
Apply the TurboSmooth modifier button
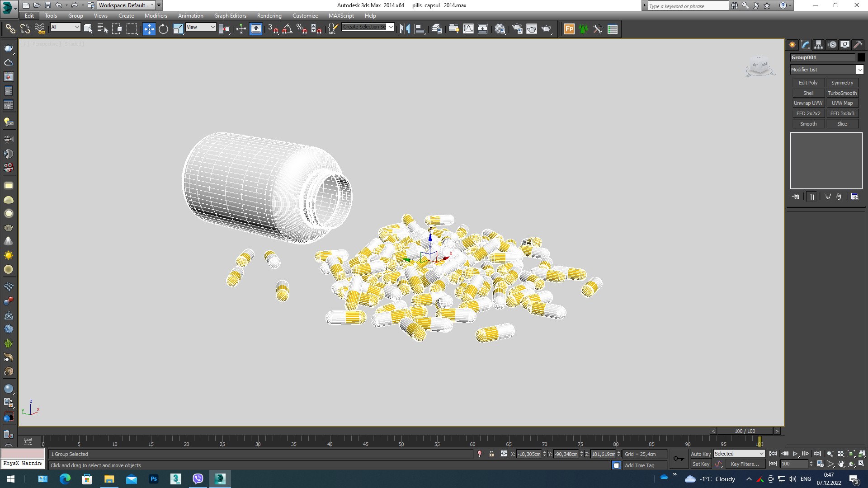point(842,93)
